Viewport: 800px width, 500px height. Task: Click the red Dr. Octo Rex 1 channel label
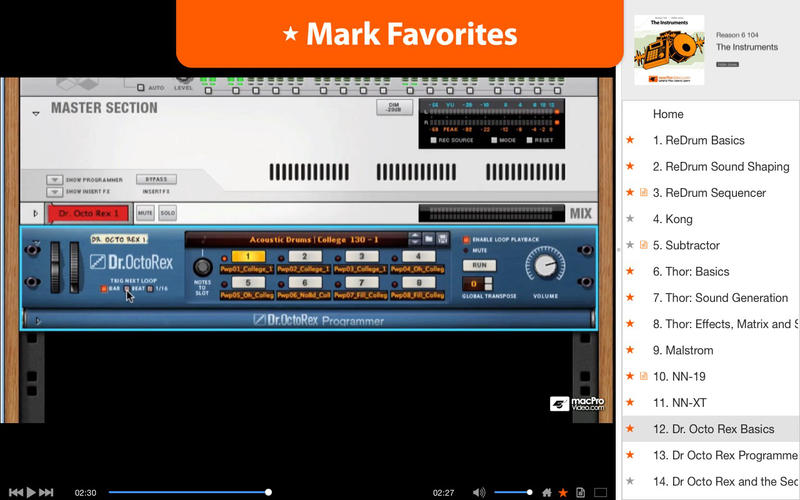tap(88, 213)
